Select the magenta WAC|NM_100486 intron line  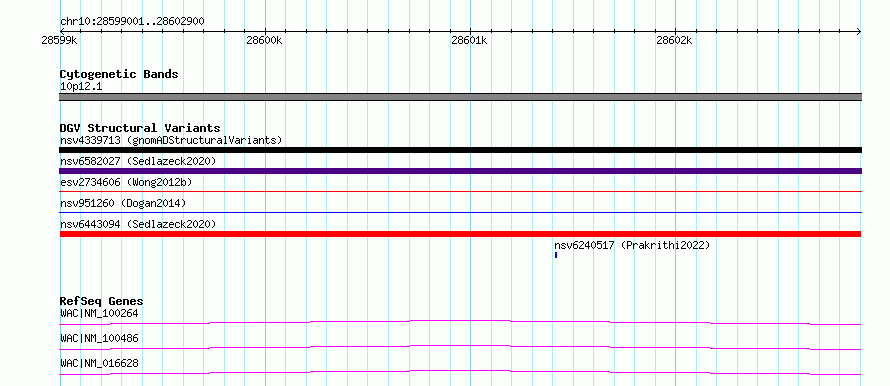point(460,347)
